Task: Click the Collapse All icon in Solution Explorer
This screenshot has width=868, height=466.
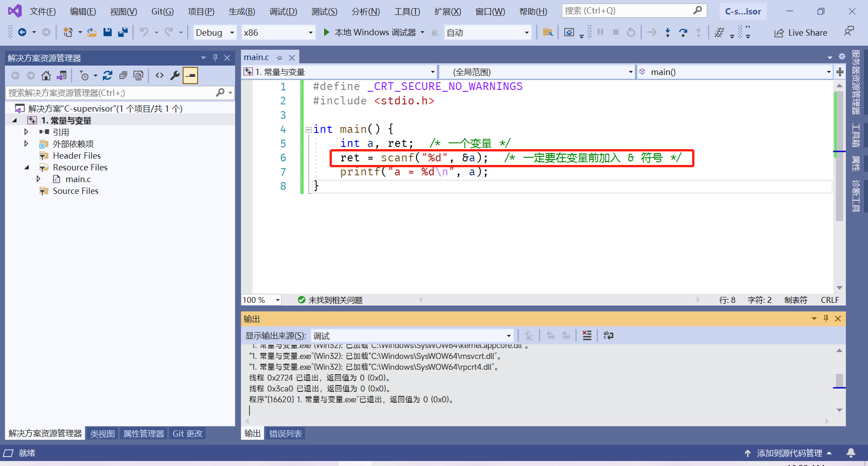Action: pyautogui.click(x=123, y=75)
